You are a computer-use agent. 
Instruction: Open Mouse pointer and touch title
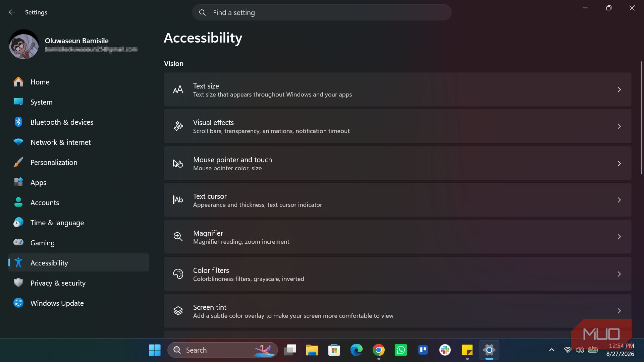(x=232, y=160)
